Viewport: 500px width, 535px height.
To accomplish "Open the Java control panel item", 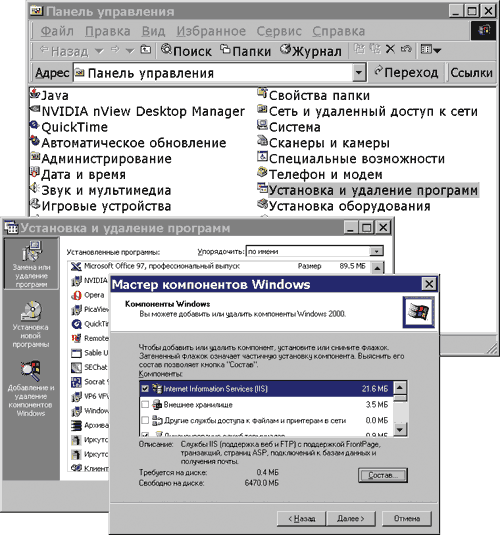I will pos(49,95).
